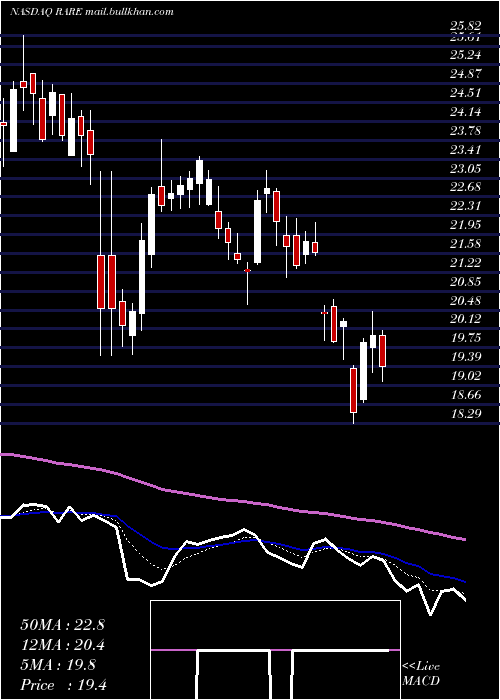
Task: Click the last red candlestick on the chart
Action: pos(383,351)
